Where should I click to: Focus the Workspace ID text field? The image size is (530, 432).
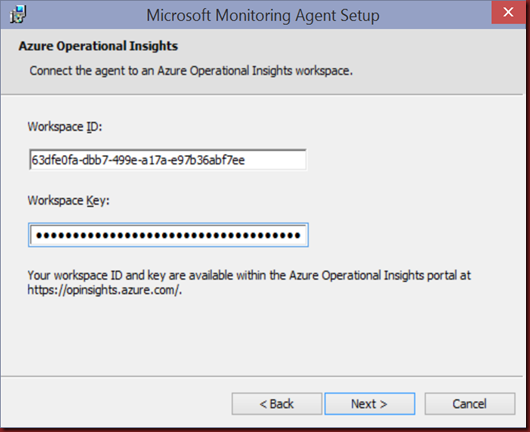[x=168, y=160]
